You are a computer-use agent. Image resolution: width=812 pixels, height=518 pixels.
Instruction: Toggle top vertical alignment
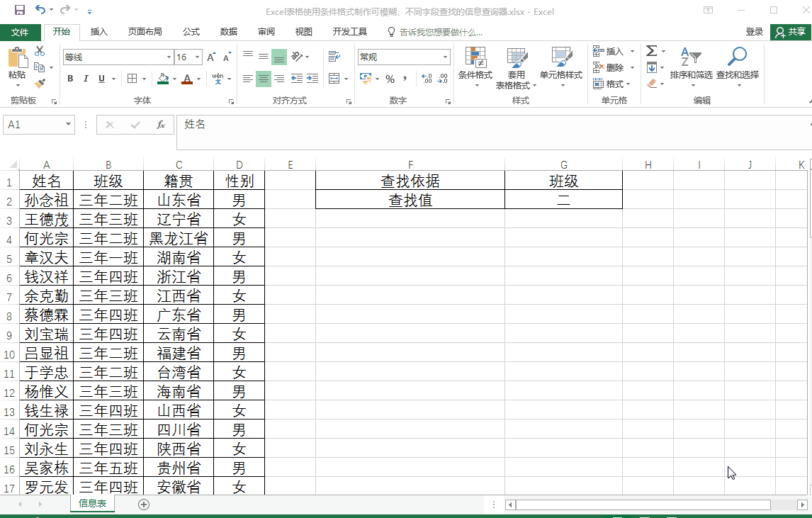[x=248, y=56]
